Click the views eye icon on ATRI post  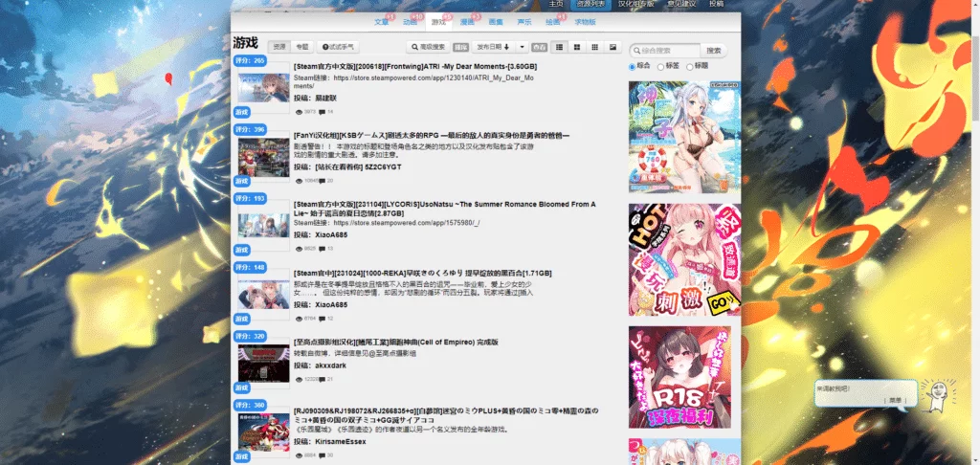(x=299, y=112)
